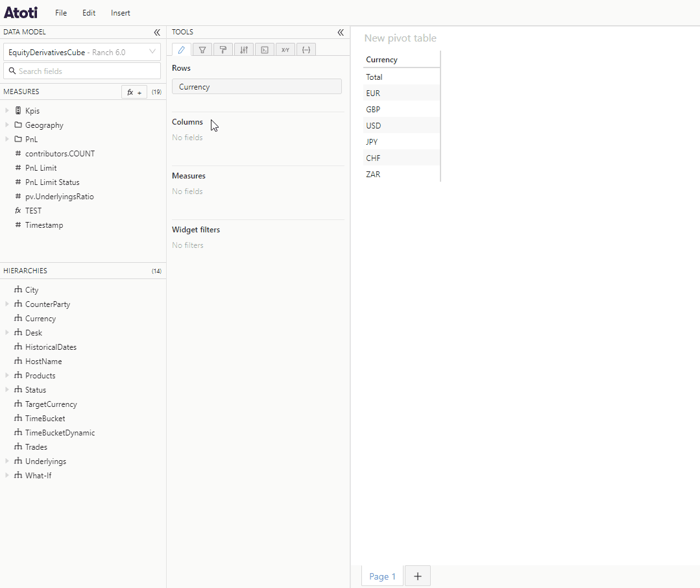700x588 pixels.
Task: Click the Kpis folder icon
Action: tap(18, 110)
